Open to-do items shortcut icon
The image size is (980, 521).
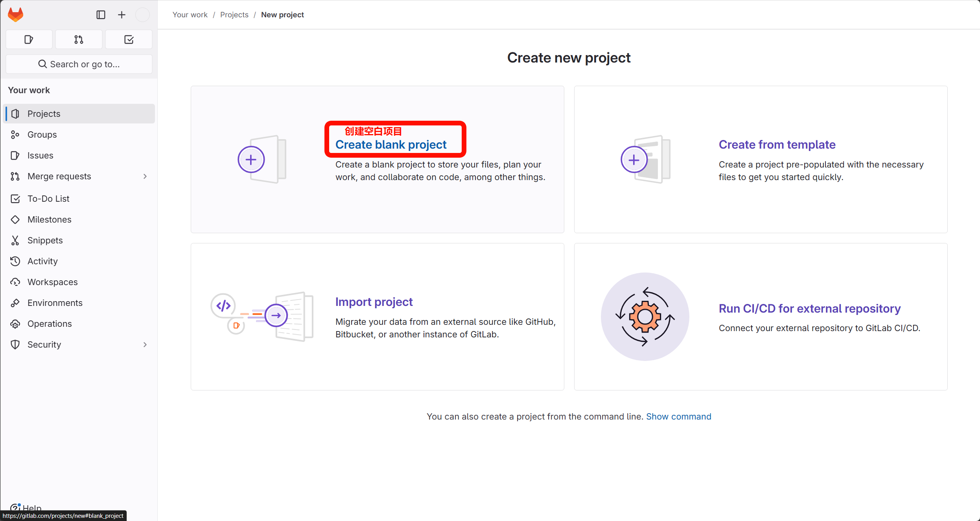click(x=129, y=39)
